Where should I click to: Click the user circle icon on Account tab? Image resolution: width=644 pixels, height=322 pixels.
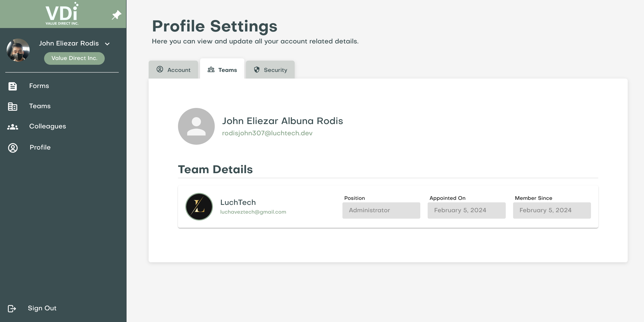[x=160, y=69]
